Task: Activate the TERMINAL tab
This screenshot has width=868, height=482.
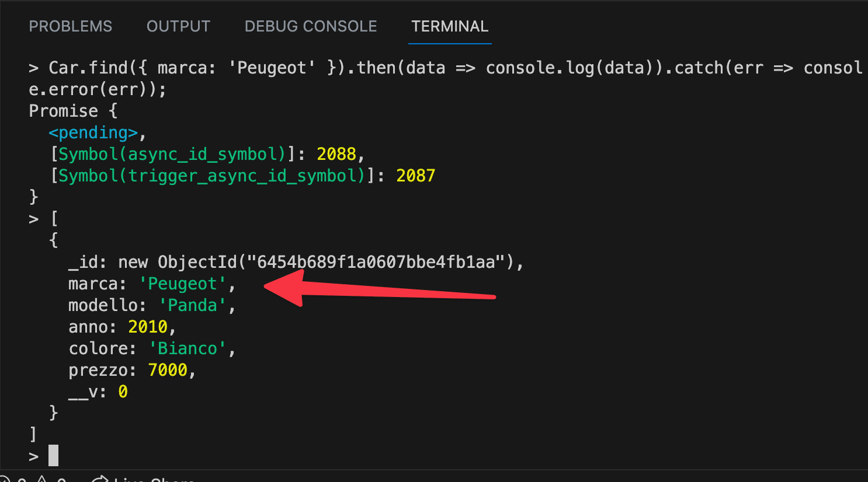Action: (x=450, y=26)
